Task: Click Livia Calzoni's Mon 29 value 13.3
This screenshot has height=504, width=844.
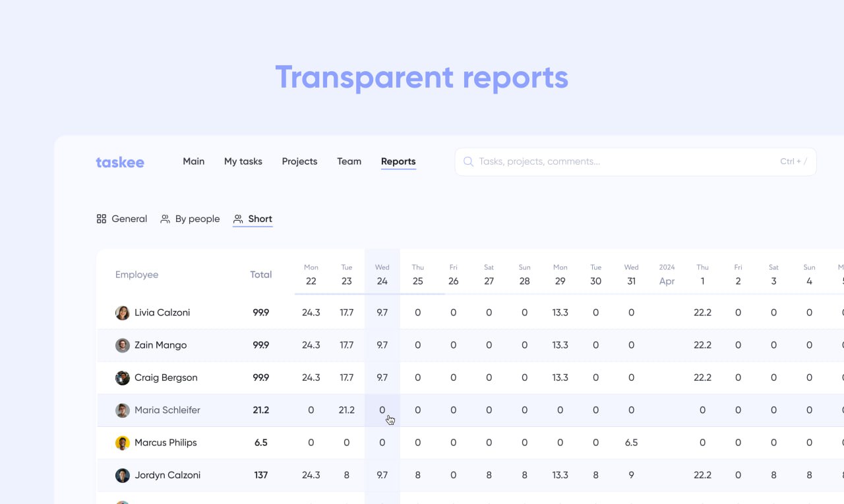Action: (560, 313)
